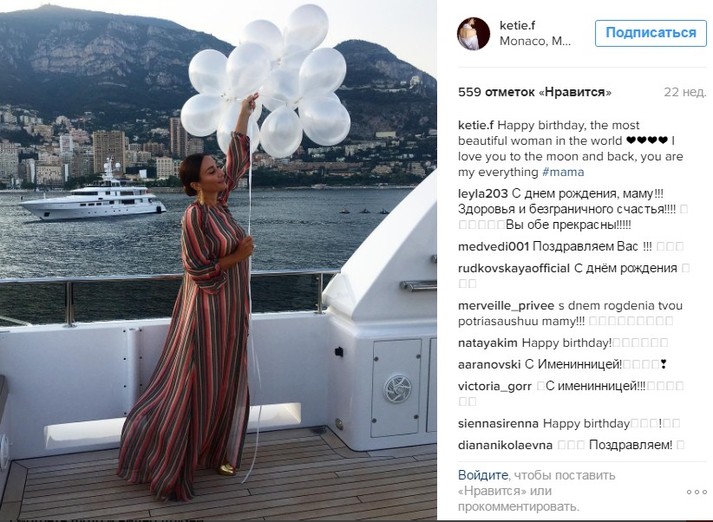Open diananikolaevna commenter profile
Image resolution: width=713 pixels, height=522 pixels.
(505, 445)
